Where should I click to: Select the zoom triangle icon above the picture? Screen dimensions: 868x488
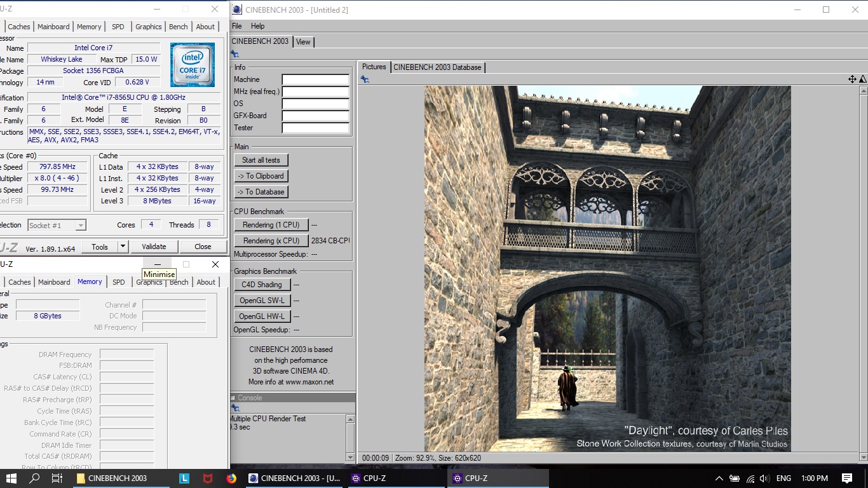pos(863,79)
